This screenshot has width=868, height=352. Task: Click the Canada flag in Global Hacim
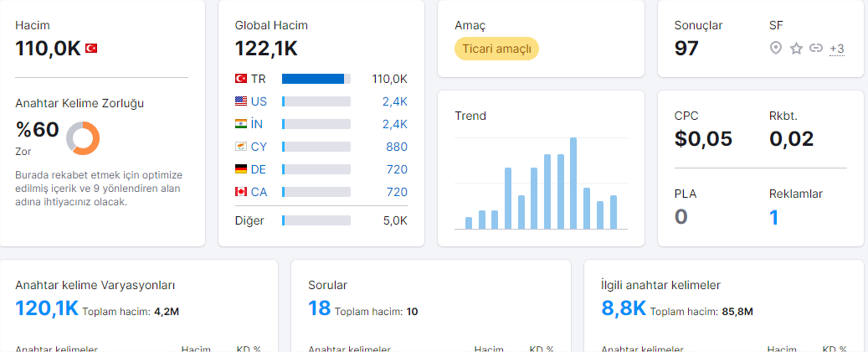coord(241,192)
